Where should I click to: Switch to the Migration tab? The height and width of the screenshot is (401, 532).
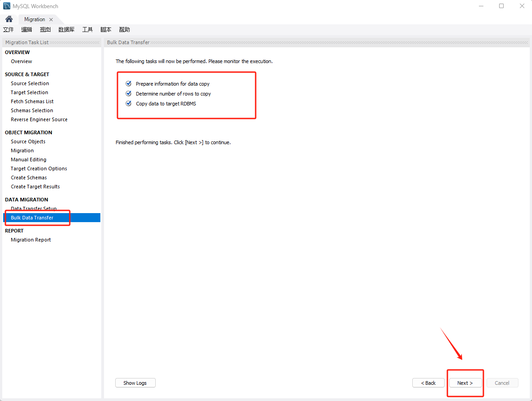(x=35, y=19)
